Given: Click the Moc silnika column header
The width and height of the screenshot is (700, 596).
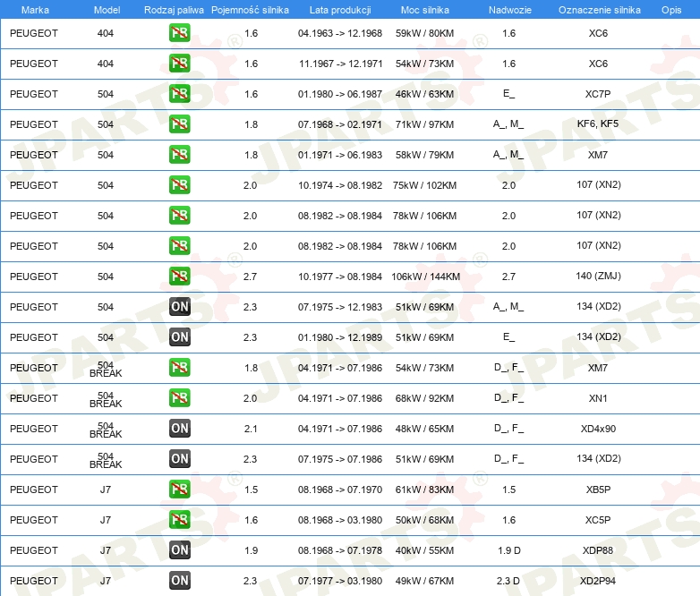Looking at the screenshot, I should coord(424,10).
